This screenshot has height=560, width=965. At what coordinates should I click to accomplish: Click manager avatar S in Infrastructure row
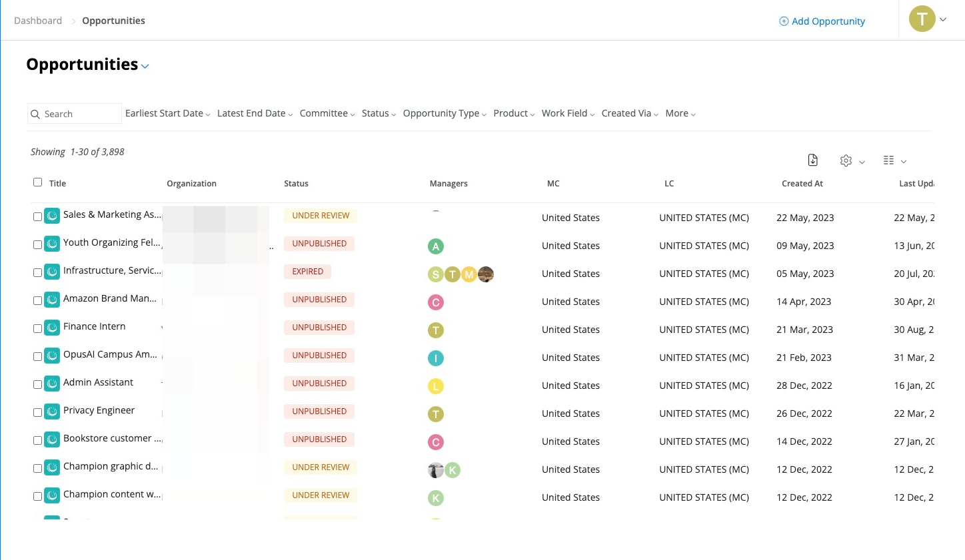coord(435,274)
